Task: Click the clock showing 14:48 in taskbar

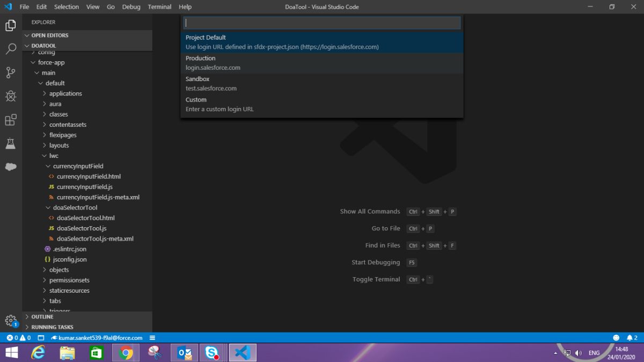Action: pos(621,349)
